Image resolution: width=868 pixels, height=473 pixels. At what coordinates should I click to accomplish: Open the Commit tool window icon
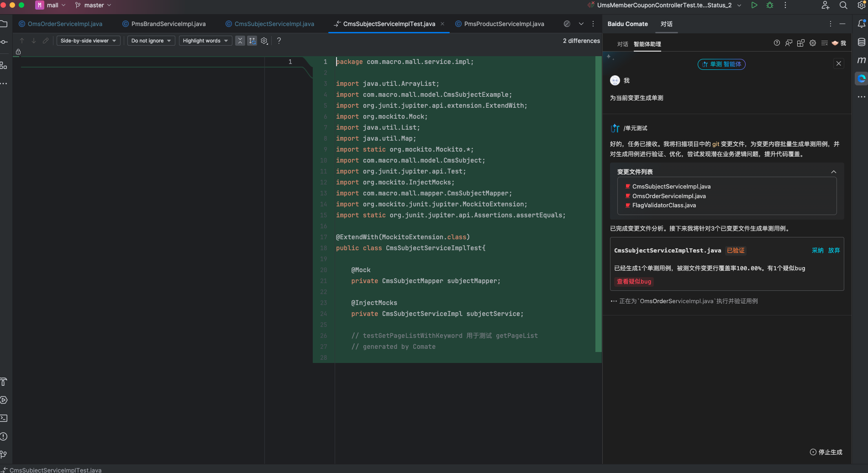point(4,42)
